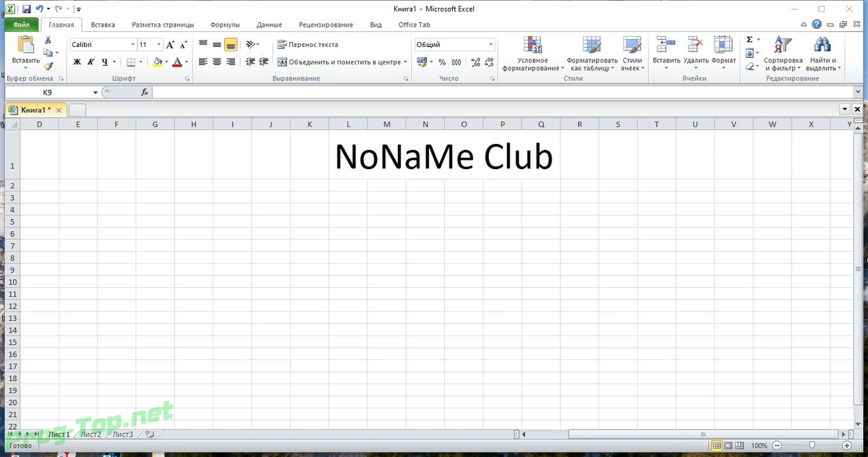Screen dimensions: 868x457
Task: Click the zoom slider handle
Action: pyautogui.click(x=813, y=445)
